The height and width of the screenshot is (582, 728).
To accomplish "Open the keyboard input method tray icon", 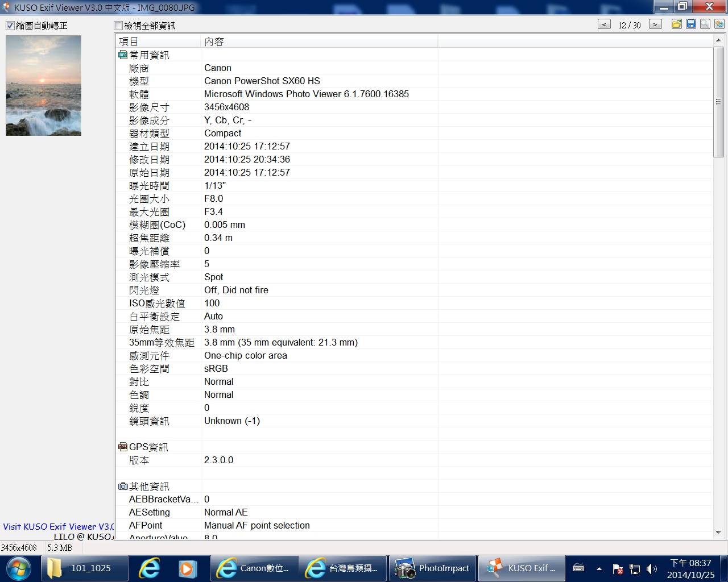I will coord(578,567).
